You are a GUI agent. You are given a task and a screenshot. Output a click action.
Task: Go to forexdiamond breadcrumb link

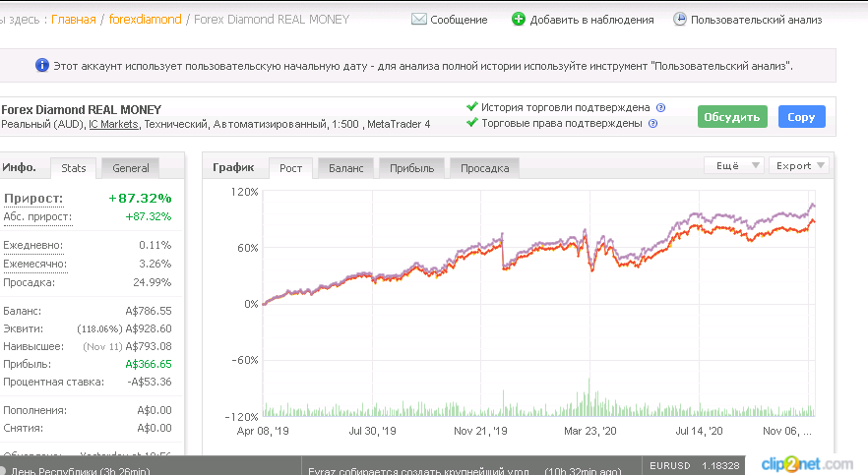pyautogui.click(x=145, y=20)
